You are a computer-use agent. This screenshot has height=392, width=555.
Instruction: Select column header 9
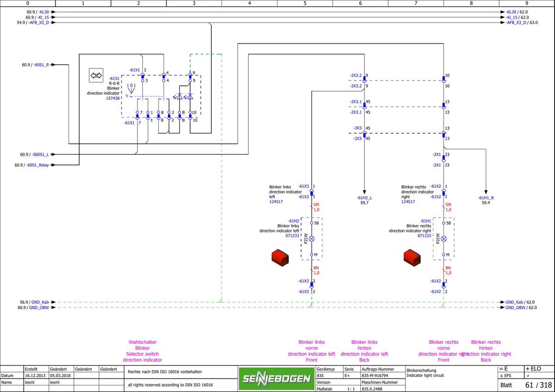click(527, 3)
